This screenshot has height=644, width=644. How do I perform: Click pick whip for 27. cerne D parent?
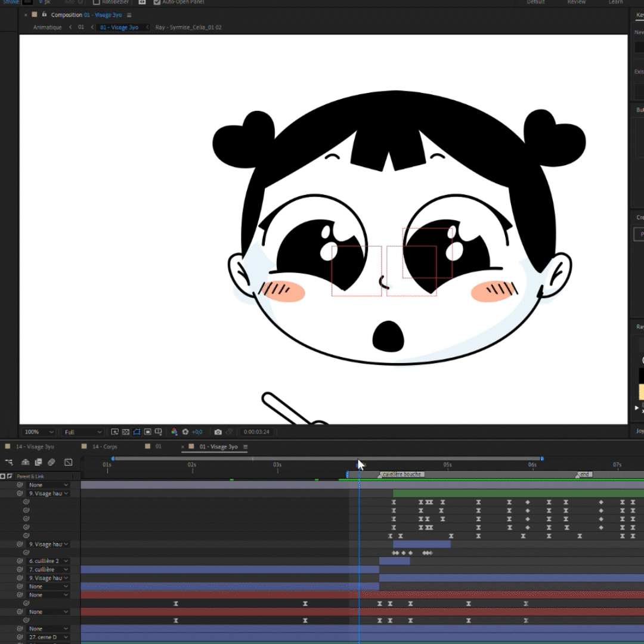pyautogui.click(x=19, y=637)
